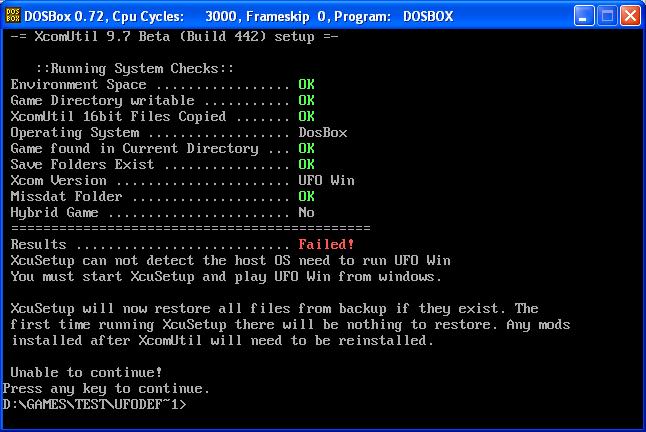The height and width of the screenshot is (432, 646).
Task: Click the "No" value for Hybrid Game
Action: click(x=306, y=212)
